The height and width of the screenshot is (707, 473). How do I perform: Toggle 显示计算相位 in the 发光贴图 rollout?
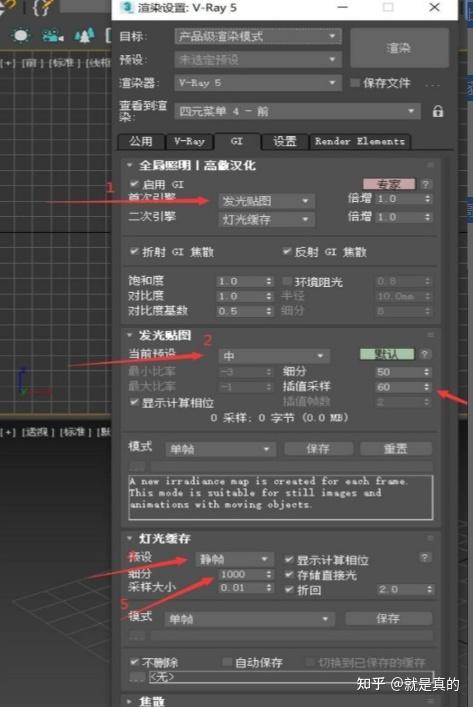133,402
